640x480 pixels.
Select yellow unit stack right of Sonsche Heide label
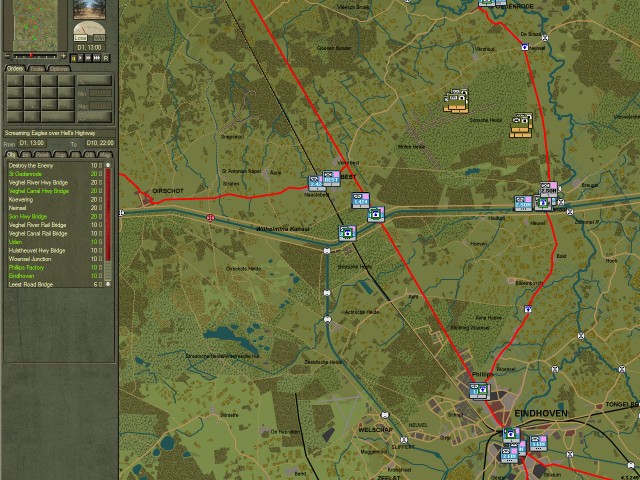pyautogui.click(x=522, y=125)
